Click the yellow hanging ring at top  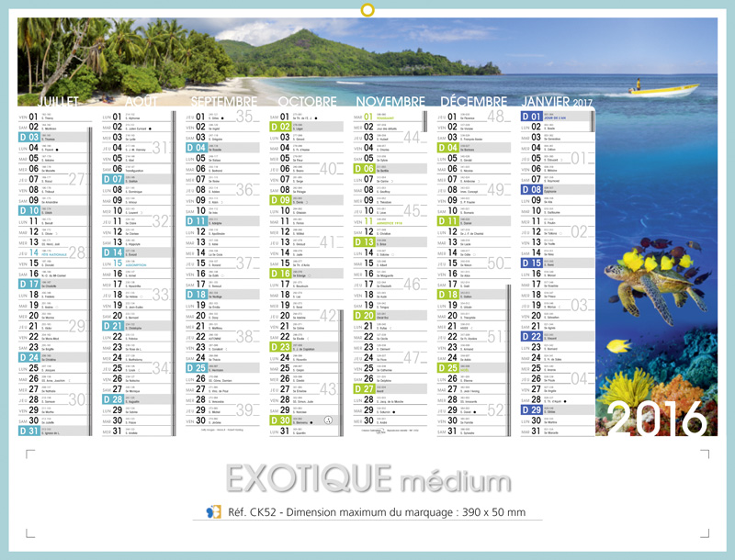coord(367,11)
